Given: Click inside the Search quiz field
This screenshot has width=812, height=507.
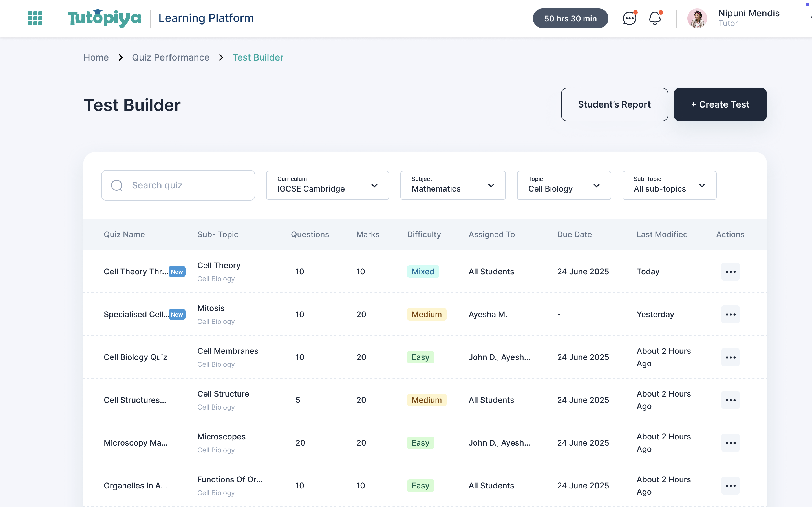Looking at the screenshot, I should coord(178,185).
